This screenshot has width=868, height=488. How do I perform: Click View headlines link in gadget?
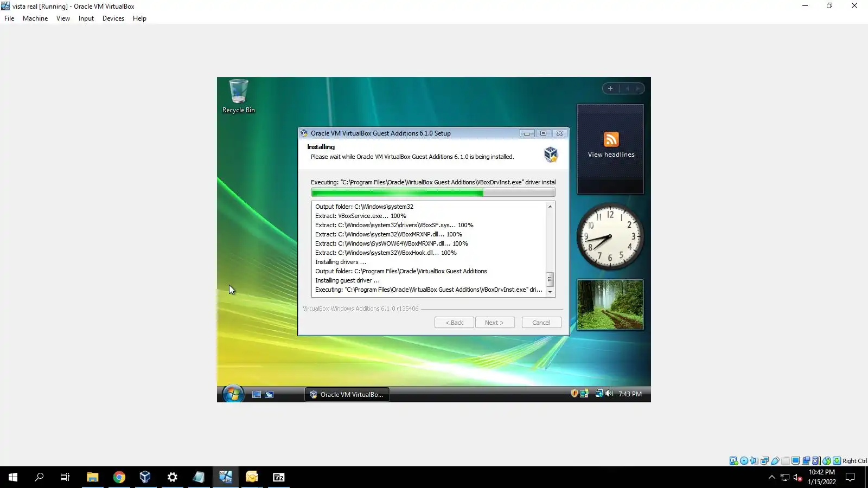pos(611,155)
